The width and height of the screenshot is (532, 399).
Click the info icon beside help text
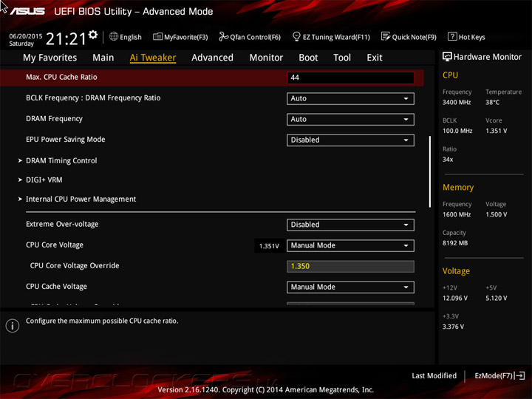click(x=13, y=326)
